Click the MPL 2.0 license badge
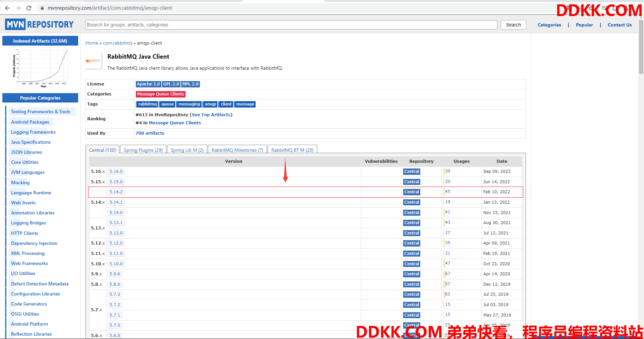The width and height of the screenshot is (644, 339). tap(191, 84)
